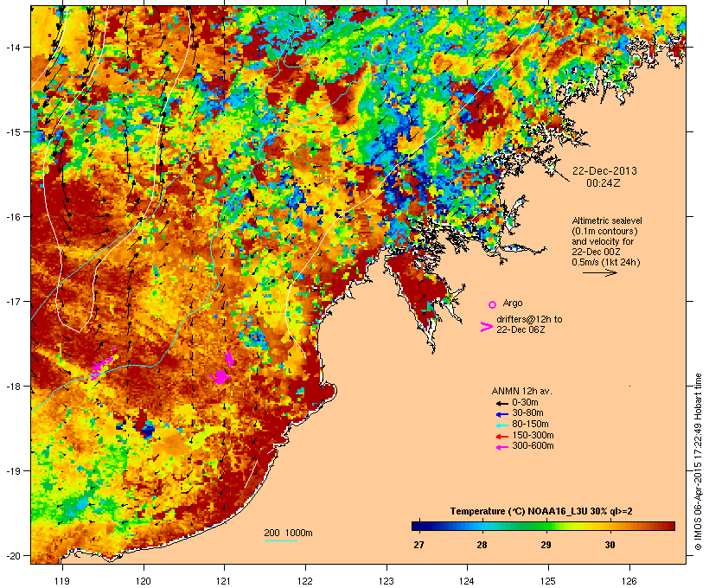
Task: Click the latitude axis label -18
Action: click(x=12, y=387)
